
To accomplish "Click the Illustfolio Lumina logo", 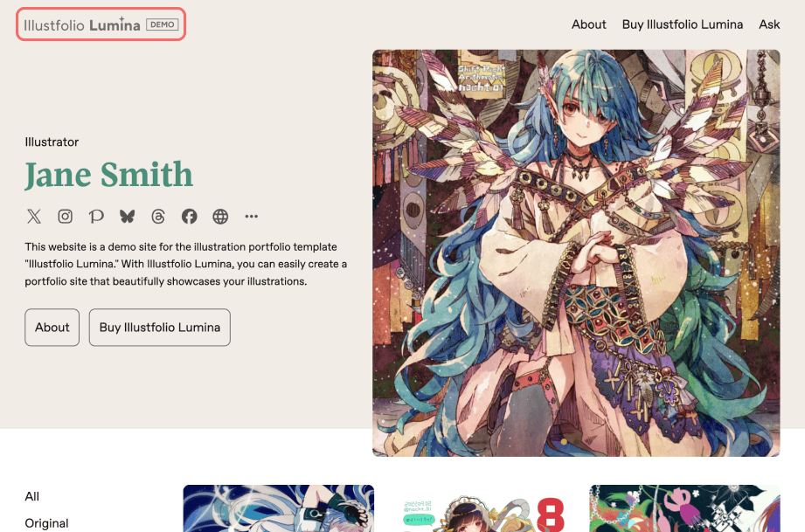I will 101,24.
